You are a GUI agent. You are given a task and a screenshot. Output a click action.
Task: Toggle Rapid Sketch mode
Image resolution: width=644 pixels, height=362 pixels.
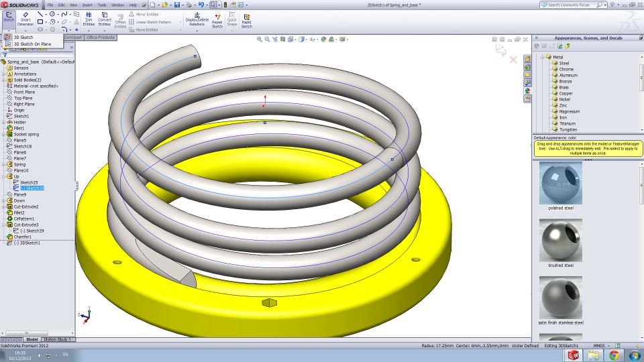point(246,21)
